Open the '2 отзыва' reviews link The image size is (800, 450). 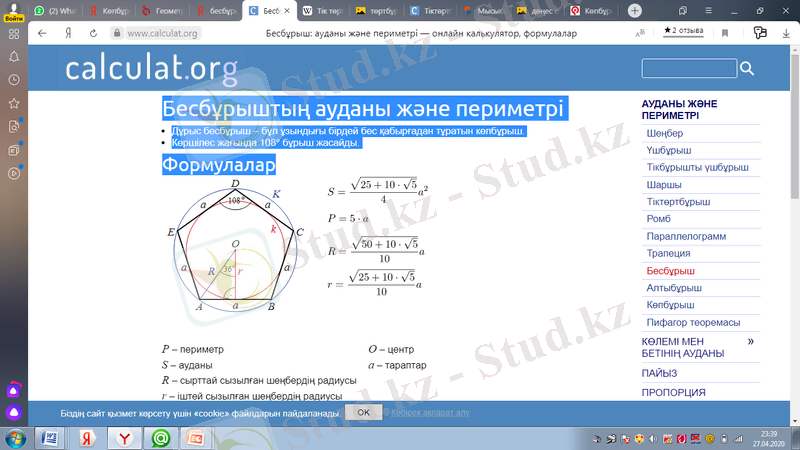683,31
